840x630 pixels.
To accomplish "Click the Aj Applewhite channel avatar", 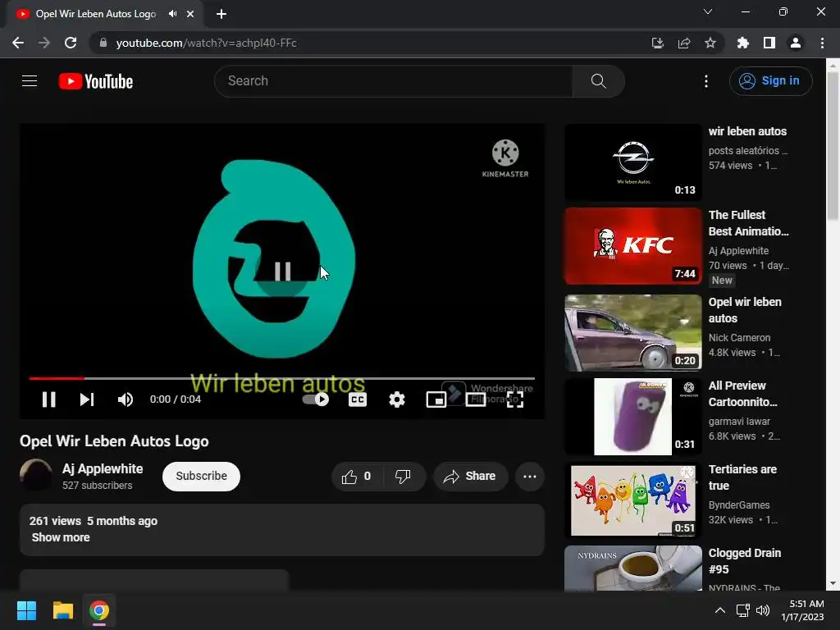I will coord(36,475).
